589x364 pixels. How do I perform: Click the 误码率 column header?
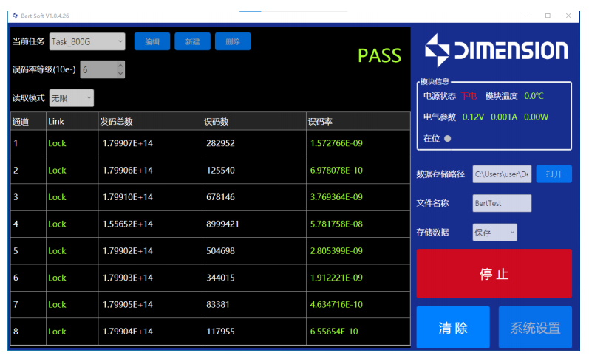point(358,121)
